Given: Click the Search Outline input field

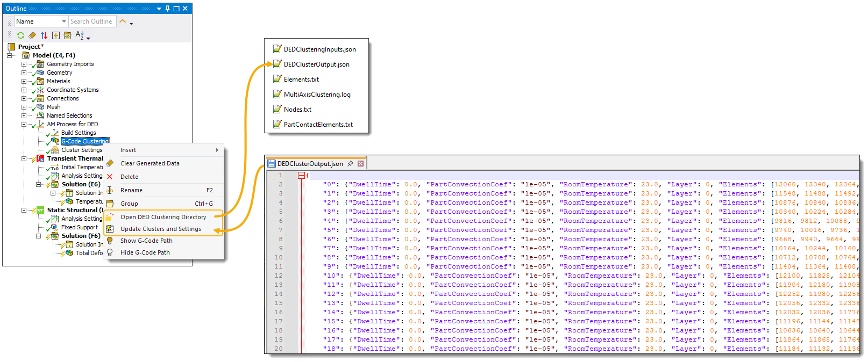Looking at the screenshot, I should pyautogui.click(x=92, y=21).
